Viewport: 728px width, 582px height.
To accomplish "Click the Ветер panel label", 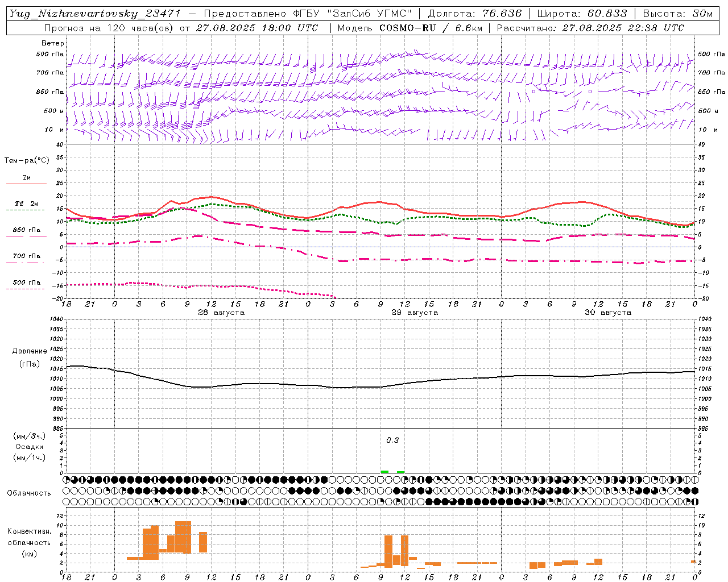I will [x=53, y=43].
